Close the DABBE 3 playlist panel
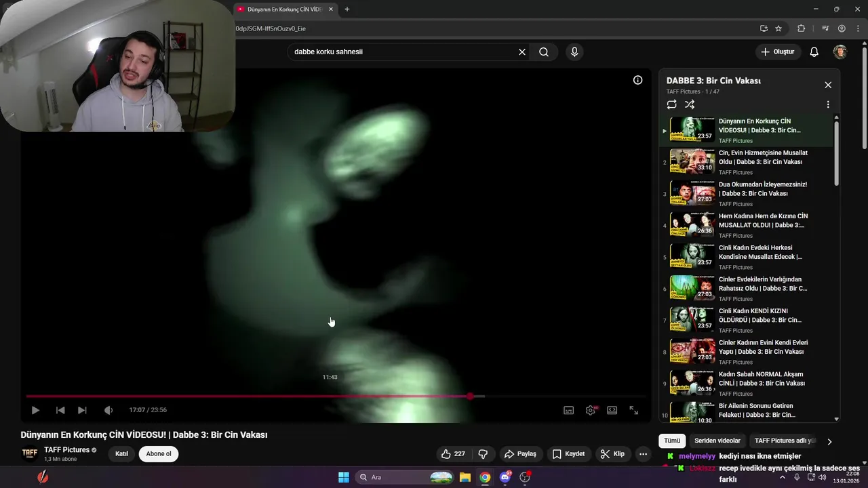The height and width of the screenshot is (488, 868). [828, 85]
